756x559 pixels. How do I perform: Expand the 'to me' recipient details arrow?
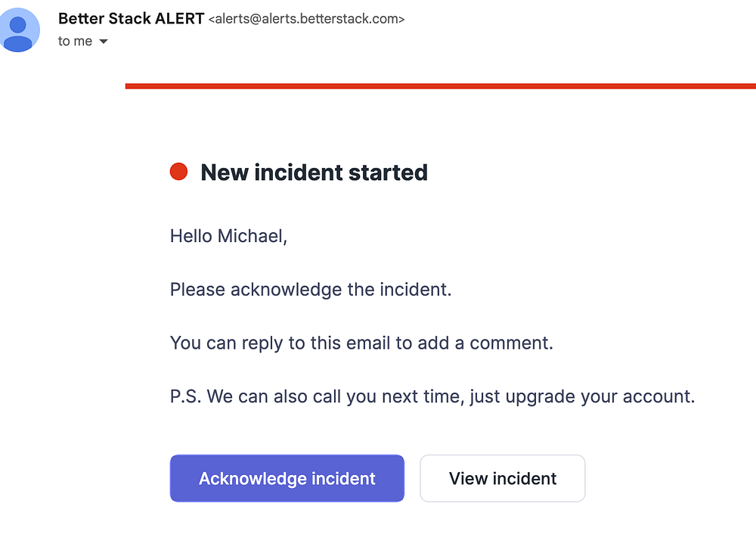point(104,42)
